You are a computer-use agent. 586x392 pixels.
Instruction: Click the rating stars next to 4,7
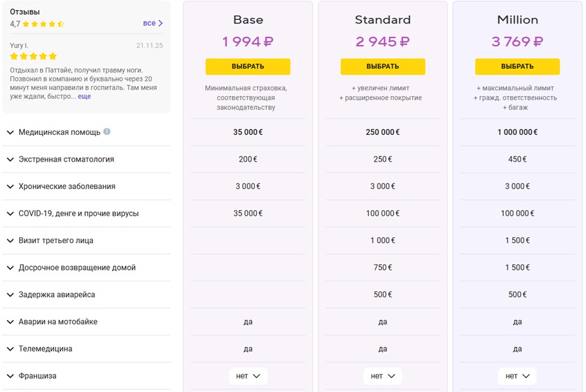pos(43,24)
